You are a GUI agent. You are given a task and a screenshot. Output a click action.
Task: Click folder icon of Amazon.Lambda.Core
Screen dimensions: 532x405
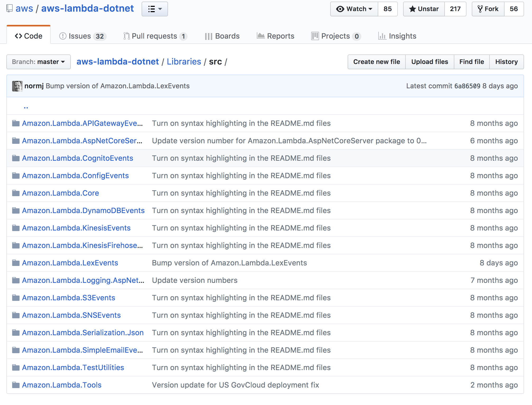tap(16, 193)
